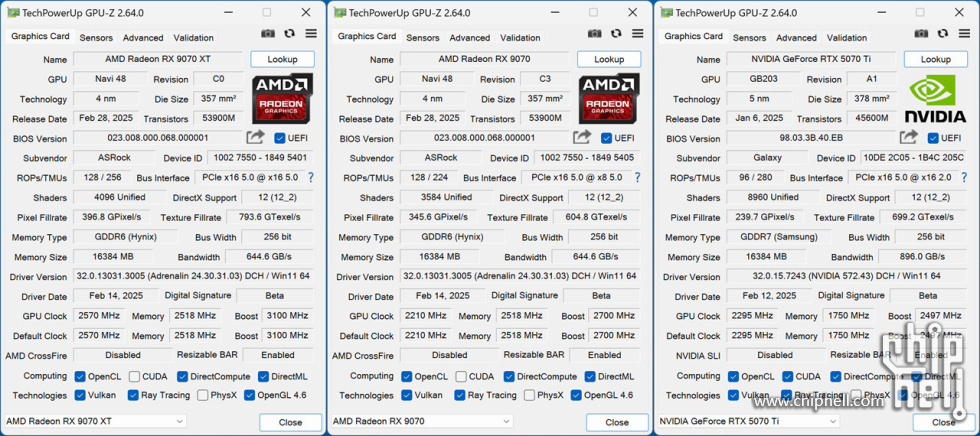Toggle UEFI checkbox in RX 9070 window

(x=606, y=138)
